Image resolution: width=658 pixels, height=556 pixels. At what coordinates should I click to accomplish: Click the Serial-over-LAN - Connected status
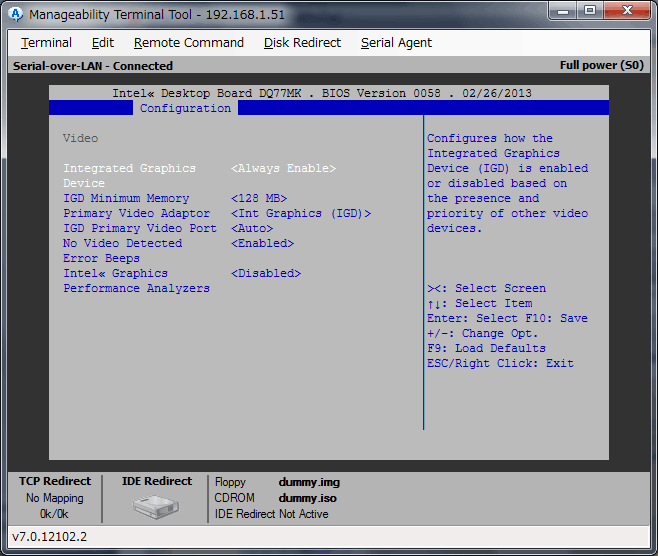click(93, 66)
